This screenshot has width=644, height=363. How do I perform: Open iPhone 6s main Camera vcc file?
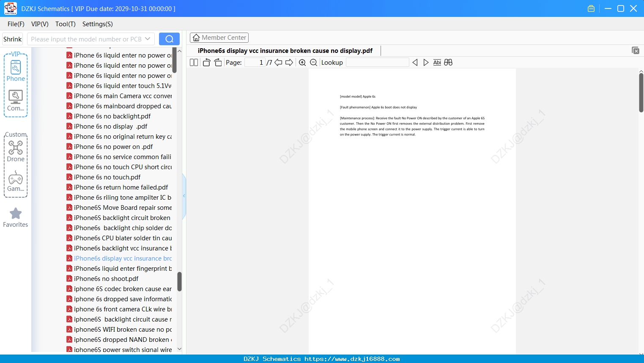(x=123, y=96)
